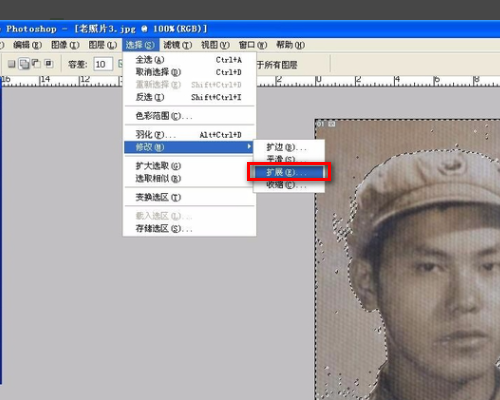The height and width of the screenshot is (400, 500).
Task: Click the 容差 tolerance input field
Action: tap(103, 64)
